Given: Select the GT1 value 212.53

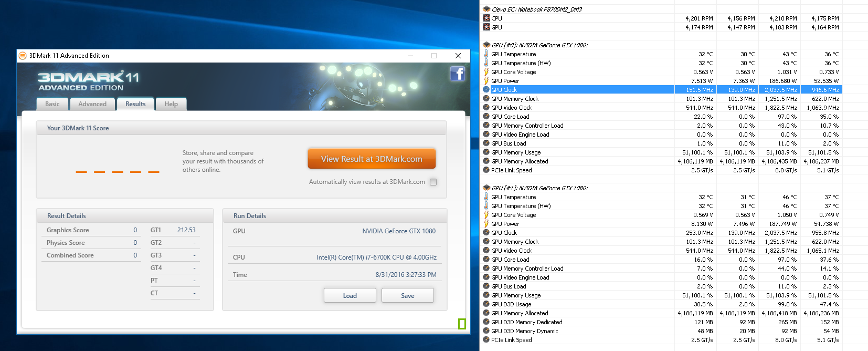Looking at the screenshot, I should click(x=186, y=230).
